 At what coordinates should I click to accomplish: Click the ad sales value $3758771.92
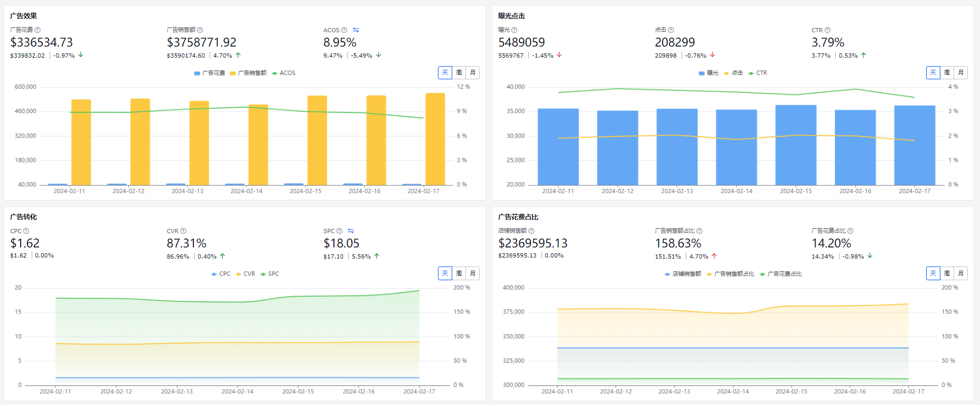coord(201,42)
